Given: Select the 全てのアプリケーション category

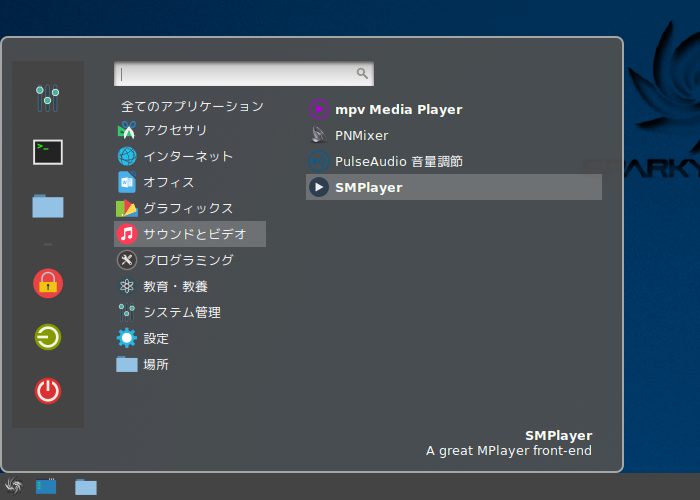Looking at the screenshot, I should (192, 106).
